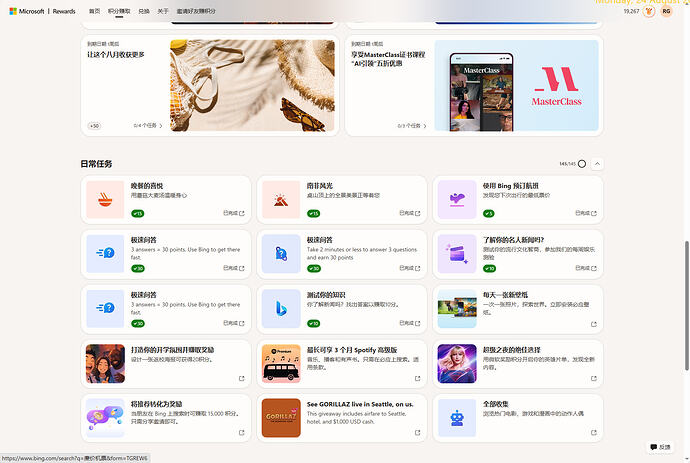The image size is (690, 463).
Task: Open the 邀请好友赚积分 tab
Action: pos(196,11)
